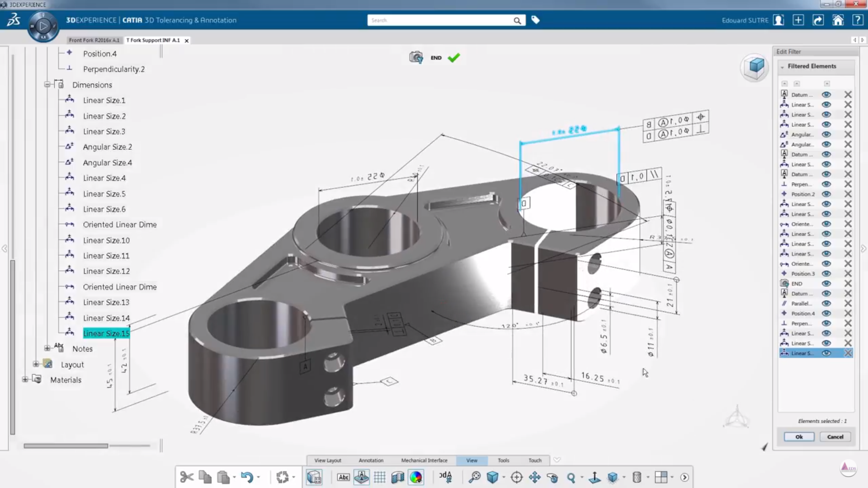Click the multi-view layout window icon
The height and width of the screenshot is (488, 868).
(661, 477)
